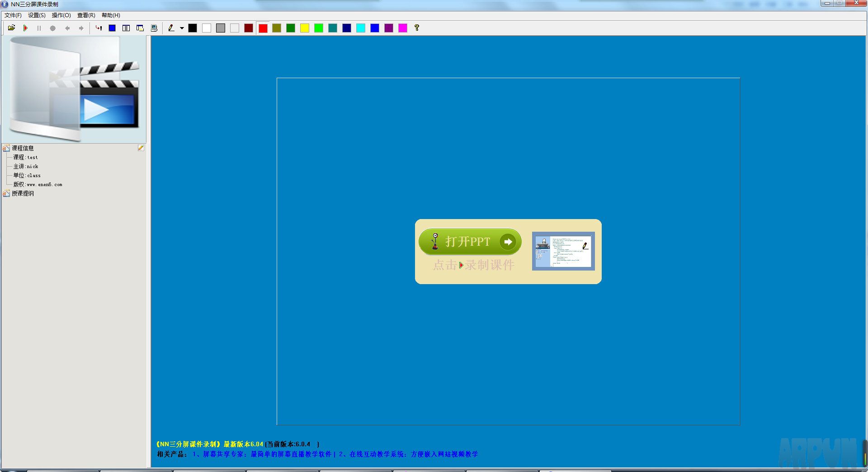Image resolution: width=868 pixels, height=472 pixels.
Task: Click the overlapping windows toolbar icon
Action: (x=140, y=28)
